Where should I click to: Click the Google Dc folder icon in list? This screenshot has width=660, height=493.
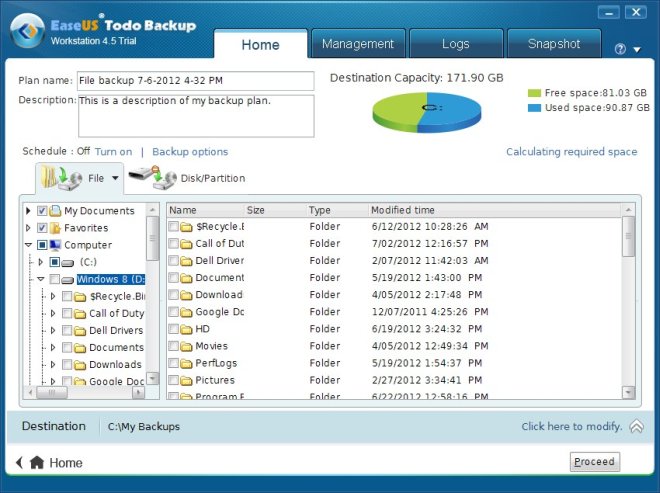coord(186,312)
